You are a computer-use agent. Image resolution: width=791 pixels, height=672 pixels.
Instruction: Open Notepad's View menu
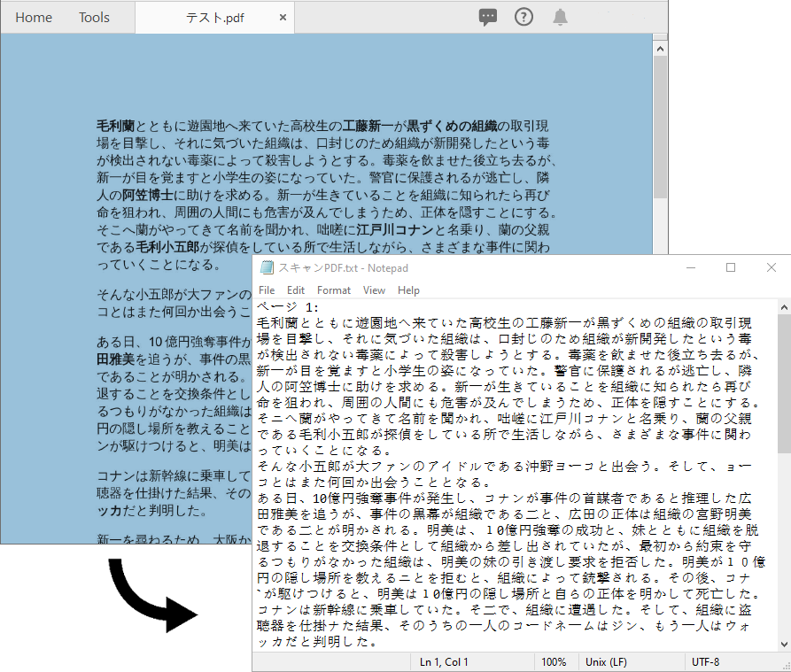pyautogui.click(x=374, y=290)
